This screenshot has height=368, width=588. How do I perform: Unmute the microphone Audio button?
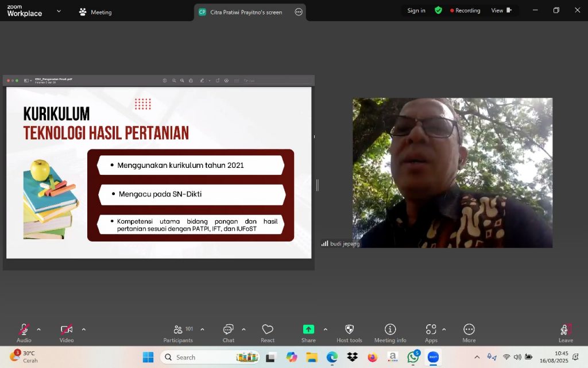pos(24,333)
